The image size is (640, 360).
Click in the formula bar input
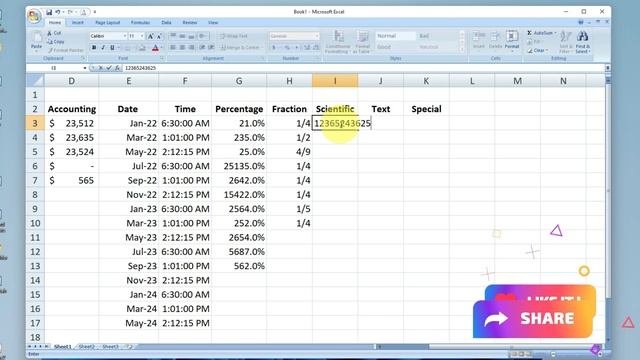[363, 68]
